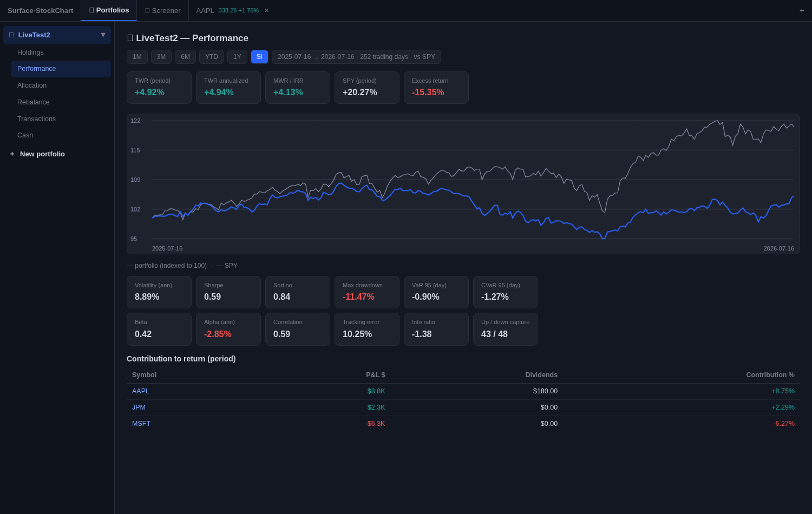
Task: Open Cash section
Action: 61,135
